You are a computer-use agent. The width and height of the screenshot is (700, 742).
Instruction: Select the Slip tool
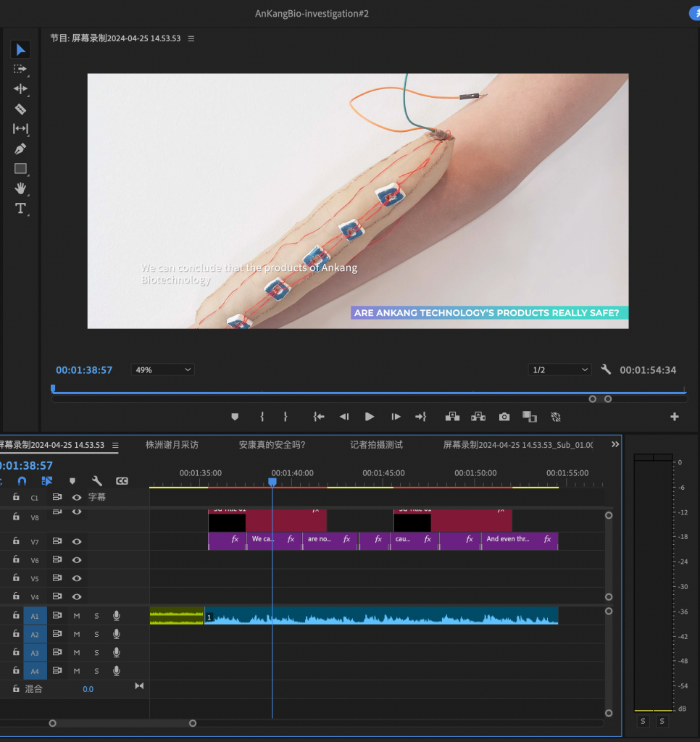coord(20,129)
